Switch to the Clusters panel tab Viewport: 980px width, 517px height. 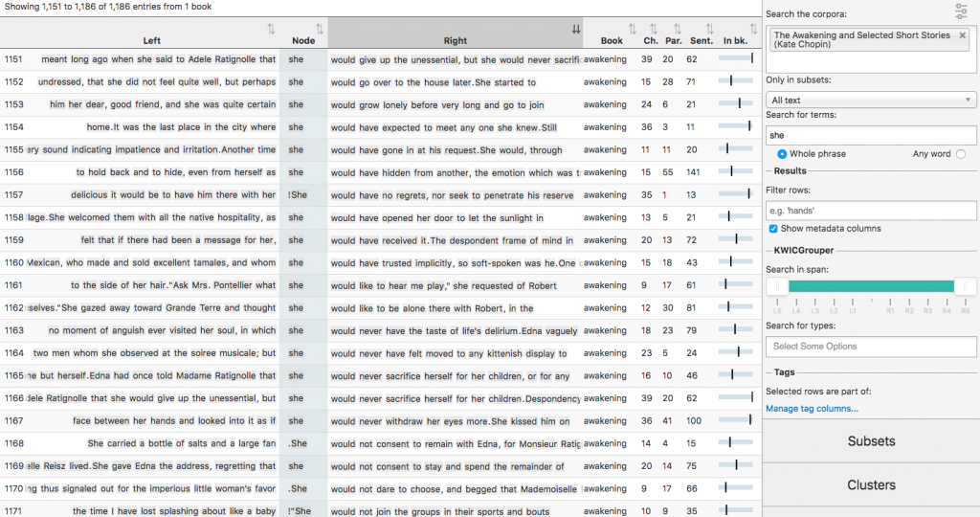pos(871,485)
